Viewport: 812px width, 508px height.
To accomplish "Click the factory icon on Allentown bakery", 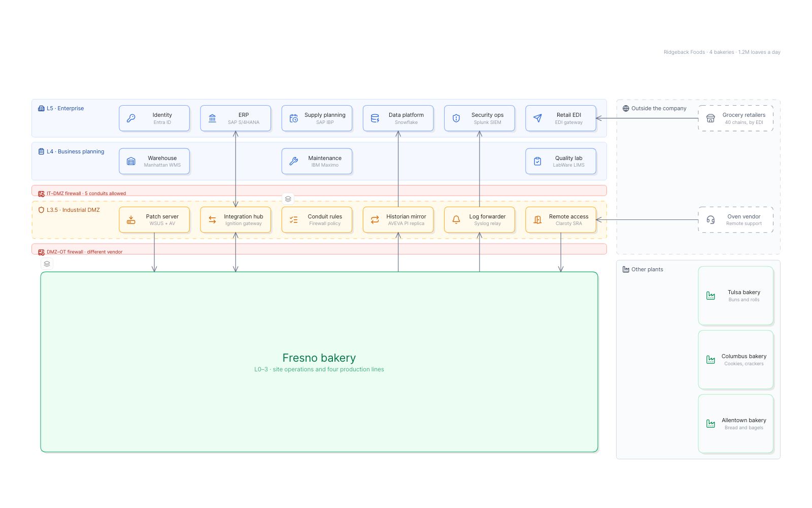I will pyautogui.click(x=710, y=424).
